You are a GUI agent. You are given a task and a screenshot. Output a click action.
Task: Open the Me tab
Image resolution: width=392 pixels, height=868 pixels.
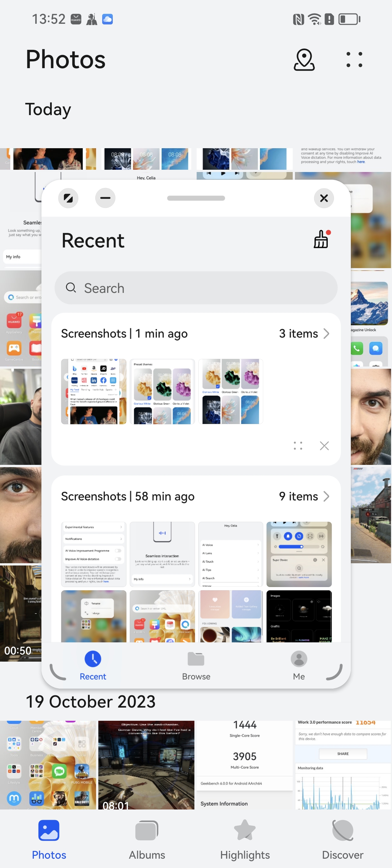click(299, 666)
